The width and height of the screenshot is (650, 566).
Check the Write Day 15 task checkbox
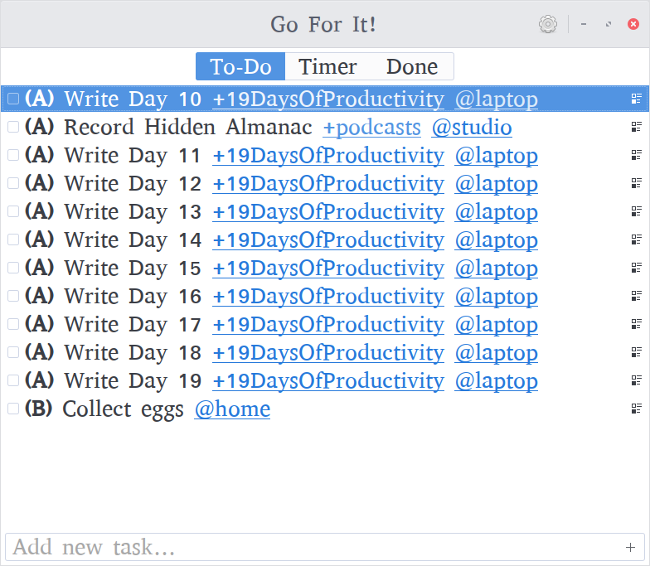pyautogui.click(x=13, y=268)
